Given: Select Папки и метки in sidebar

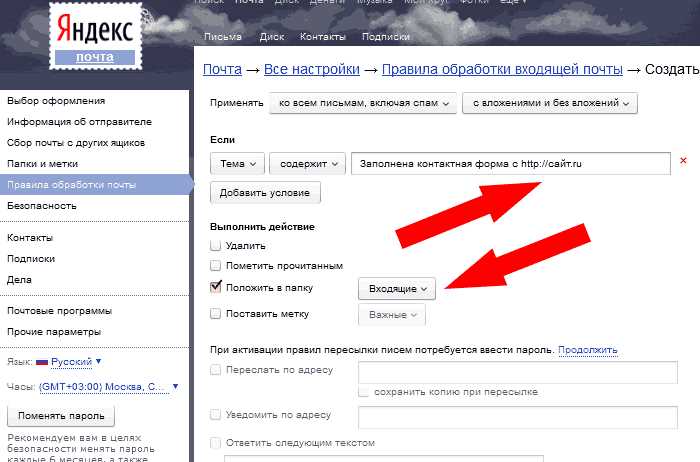Looking at the screenshot, I should pyautogui.click(x=42, y=163).
